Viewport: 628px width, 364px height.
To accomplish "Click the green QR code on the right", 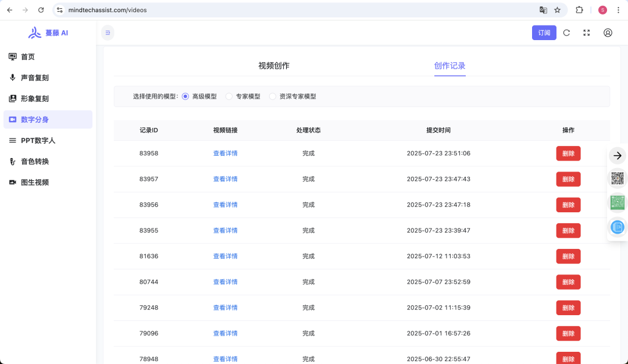I will pyautogui.click(x=617, y=202).
